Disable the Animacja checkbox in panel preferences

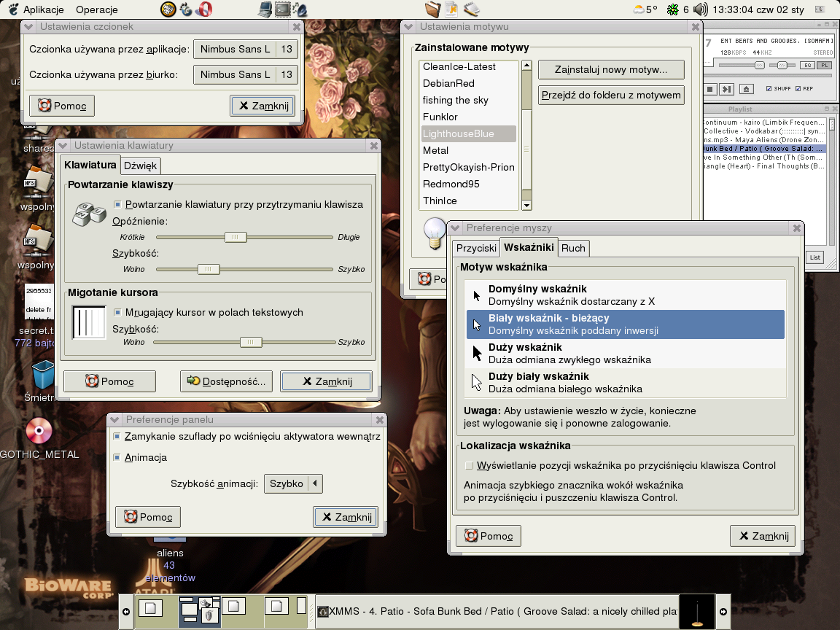point(117,457)
